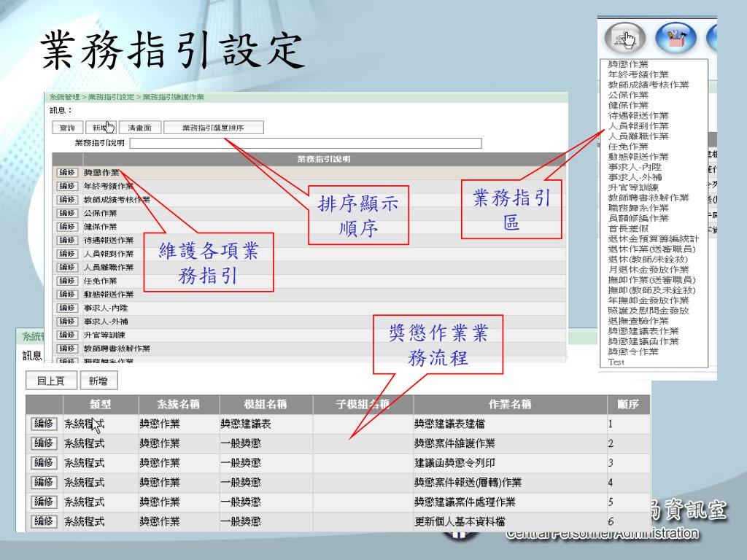Image resolution: width=747 pixels, height=560 pixels.
Task: Click the 作業名稱 column header
Action: tap(510, 404)
